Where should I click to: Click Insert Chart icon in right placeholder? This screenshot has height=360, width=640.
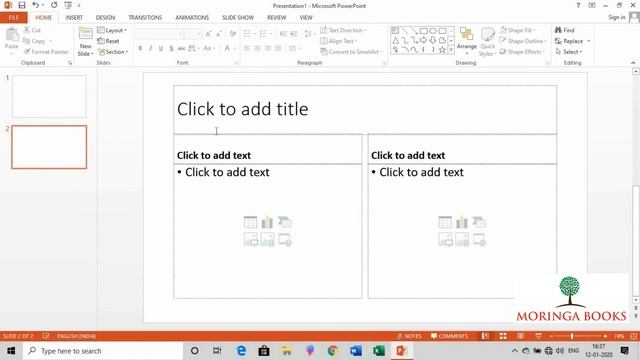[x=462, y=222]
